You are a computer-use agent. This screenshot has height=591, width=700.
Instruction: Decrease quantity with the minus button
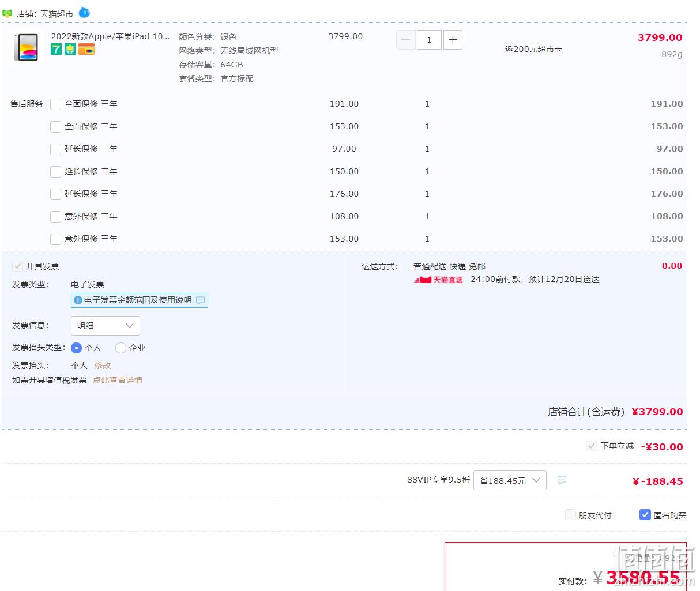pos(405,40)
